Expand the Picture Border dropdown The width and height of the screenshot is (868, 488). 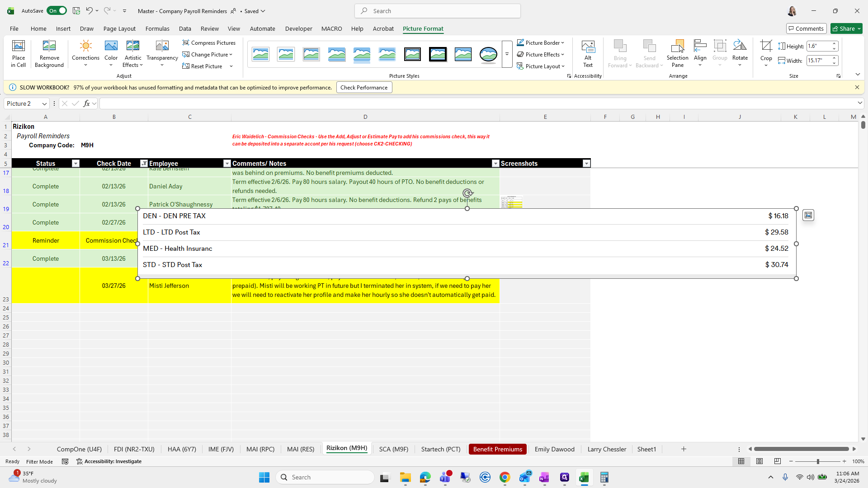562,43
